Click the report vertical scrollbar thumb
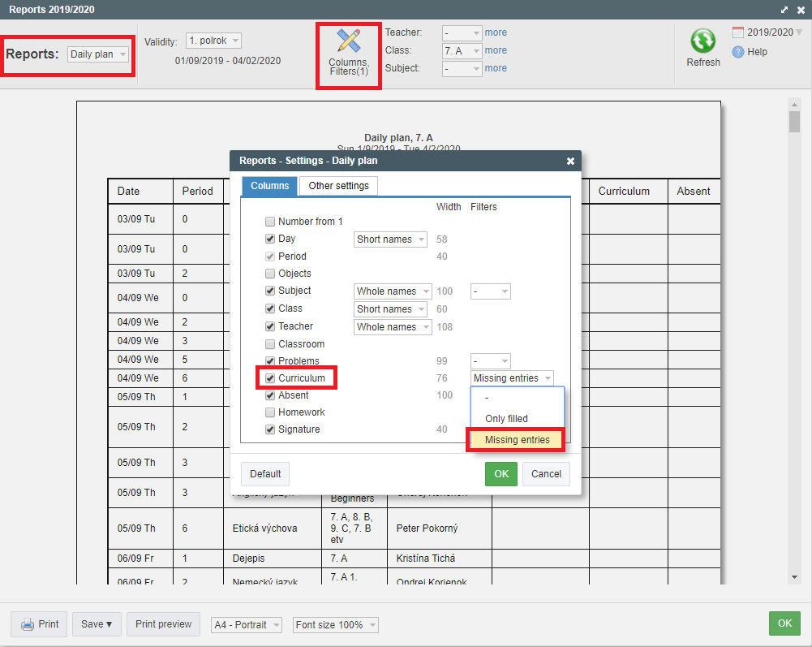This screenshot has height=647, width=812. coord(794,121)
